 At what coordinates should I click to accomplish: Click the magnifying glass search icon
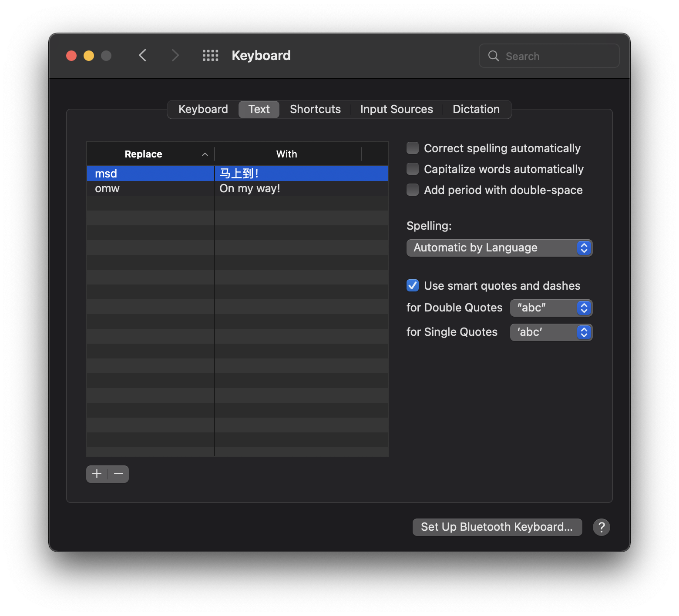(494, 56)
